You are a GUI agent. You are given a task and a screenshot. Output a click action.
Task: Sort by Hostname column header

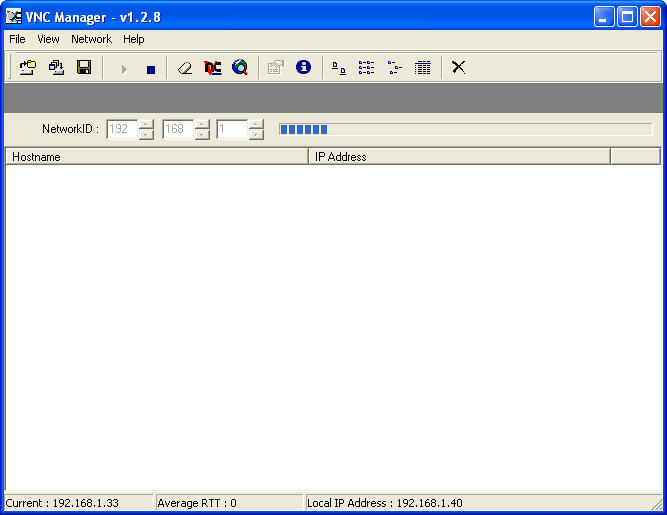[x=157, y=156]
